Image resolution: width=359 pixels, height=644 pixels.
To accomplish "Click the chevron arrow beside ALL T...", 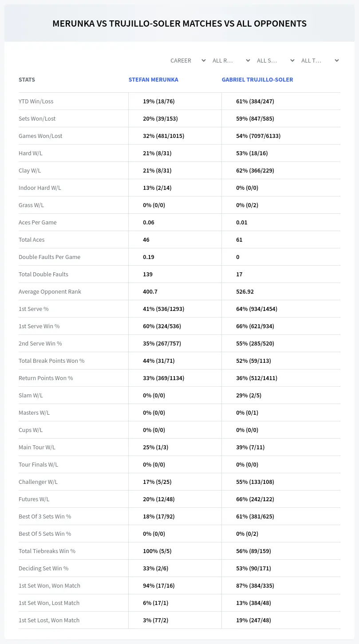I will pyautogui.click(x=336, y=60).
